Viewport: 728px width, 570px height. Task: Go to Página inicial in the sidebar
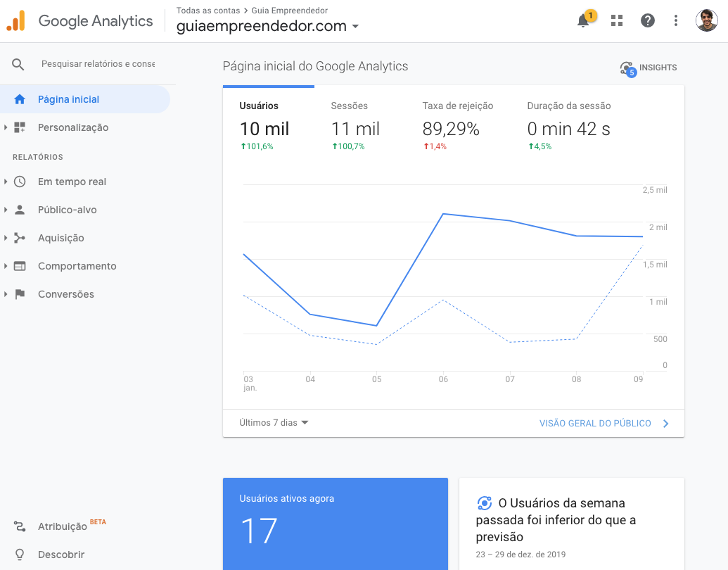click(85, 99)
